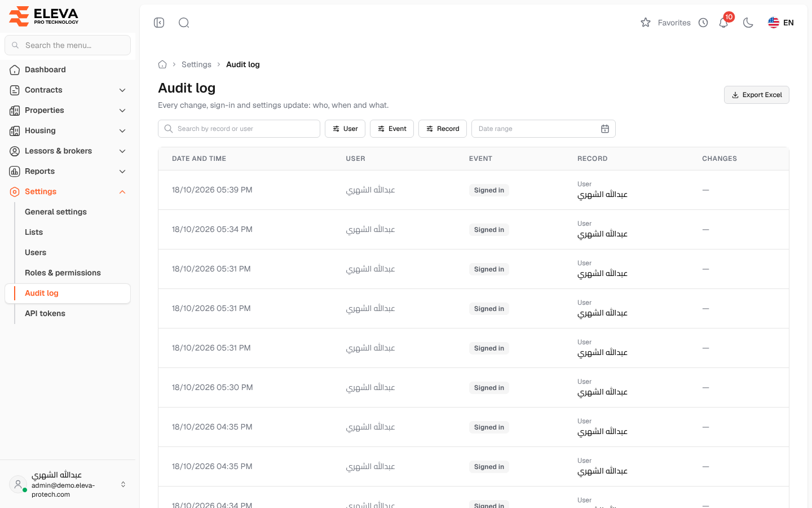Open the EN language selector
This screenshot has width=812, height=508.
tap(781, 23)
